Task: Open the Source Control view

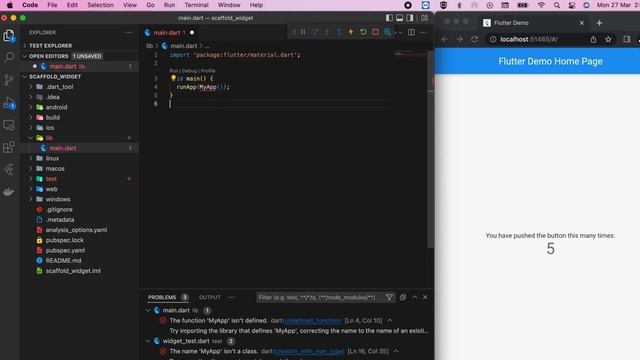Action: coord(9,80)
